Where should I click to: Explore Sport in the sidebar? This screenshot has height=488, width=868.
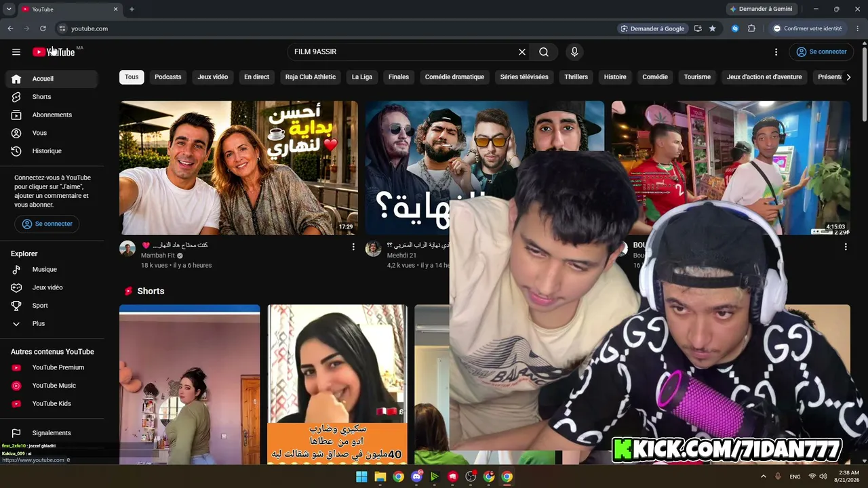click(x=52, y=306)
